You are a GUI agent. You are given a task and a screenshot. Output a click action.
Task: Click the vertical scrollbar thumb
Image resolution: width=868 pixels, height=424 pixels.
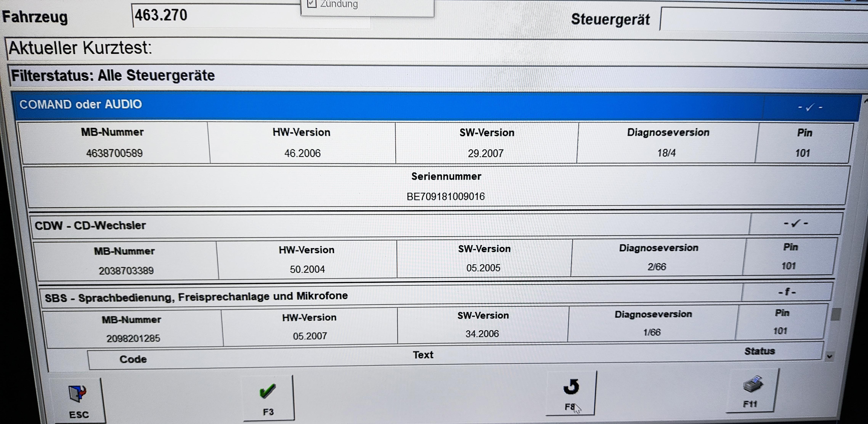pos(836,314)
